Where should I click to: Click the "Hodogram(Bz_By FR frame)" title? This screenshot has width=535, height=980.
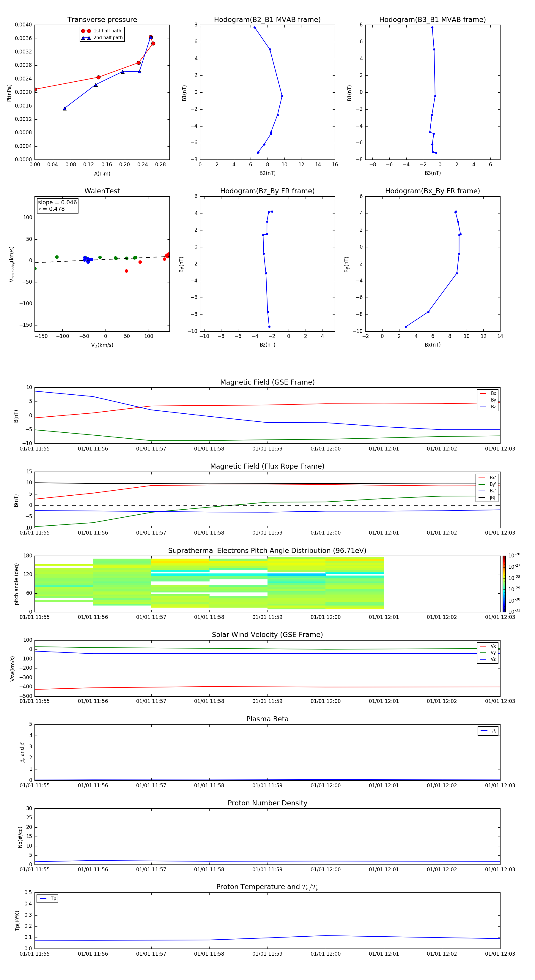point(267,191)
